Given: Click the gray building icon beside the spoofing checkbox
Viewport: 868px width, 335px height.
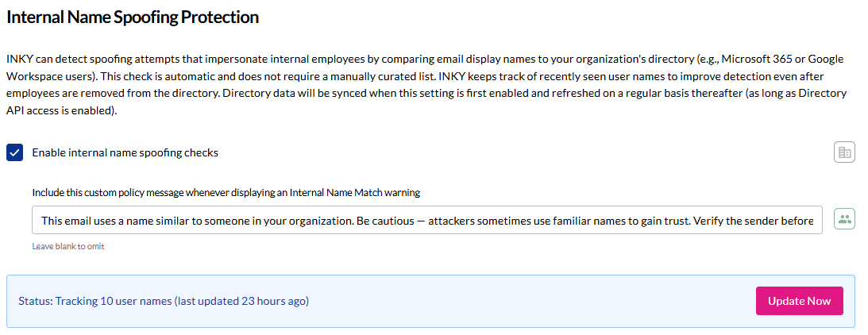Looking at the screenshot, I should (844, 152).
